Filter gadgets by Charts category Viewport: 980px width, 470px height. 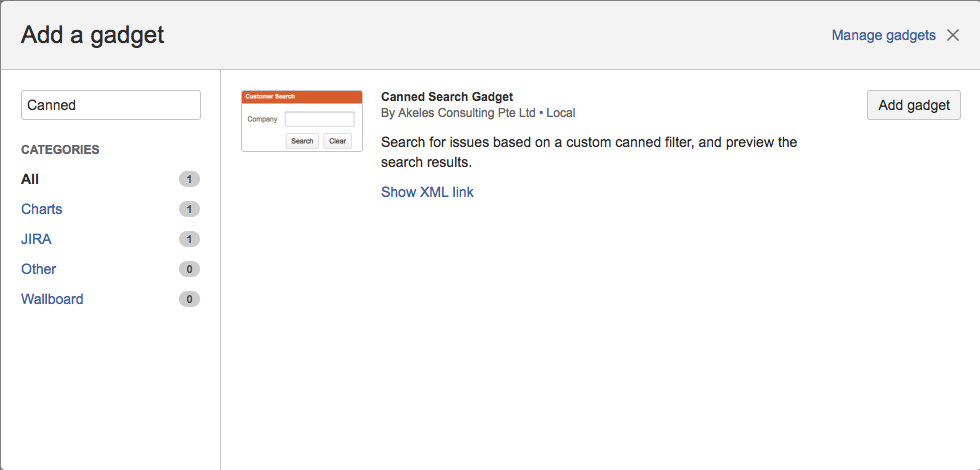[41, 209]
